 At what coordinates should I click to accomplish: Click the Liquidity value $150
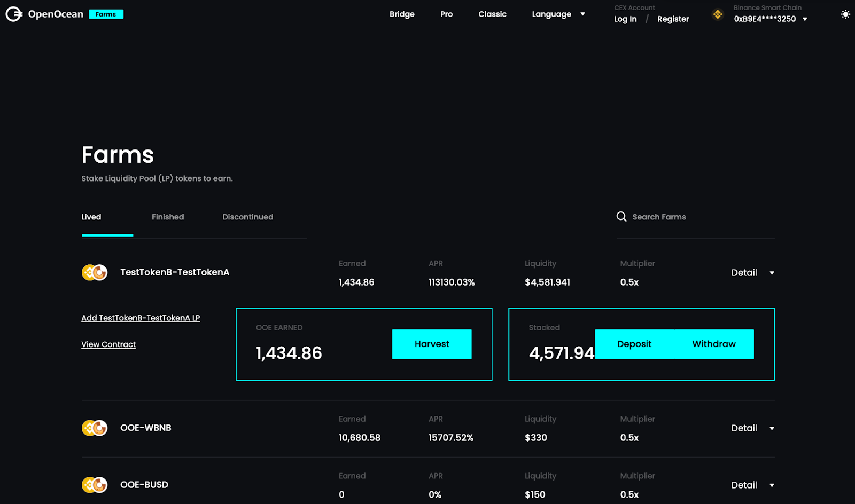click(535, 494)
